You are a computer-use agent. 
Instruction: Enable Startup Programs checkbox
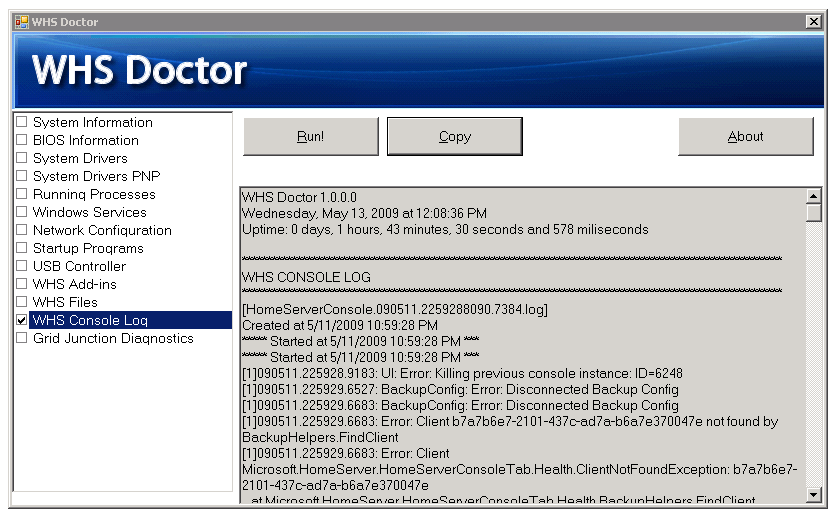pyautogui.click(x=22, y=248)
